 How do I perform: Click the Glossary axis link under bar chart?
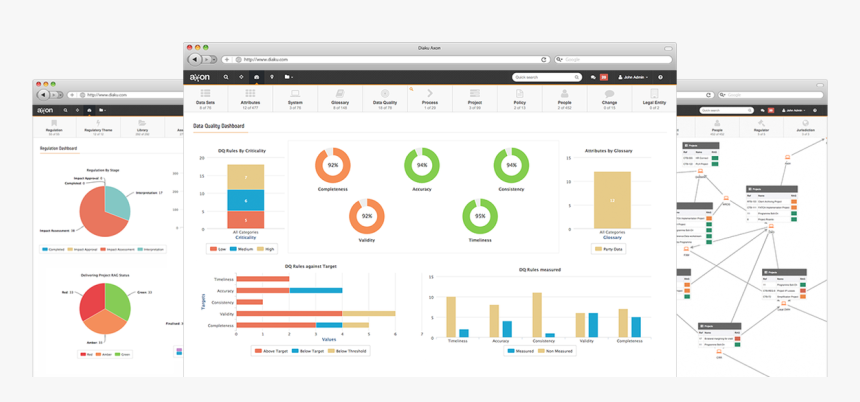pyautogui.click(x=612, y=237)
